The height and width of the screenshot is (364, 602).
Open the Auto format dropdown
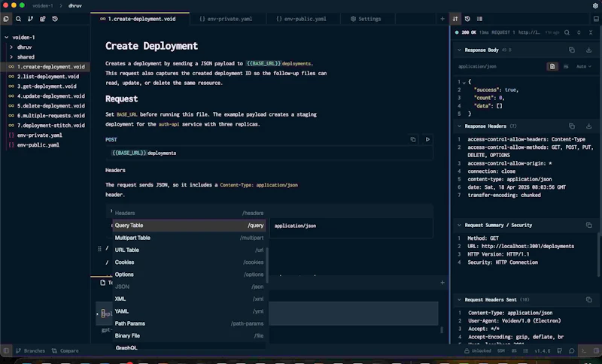pyautogui.click(x=584, y=66)
